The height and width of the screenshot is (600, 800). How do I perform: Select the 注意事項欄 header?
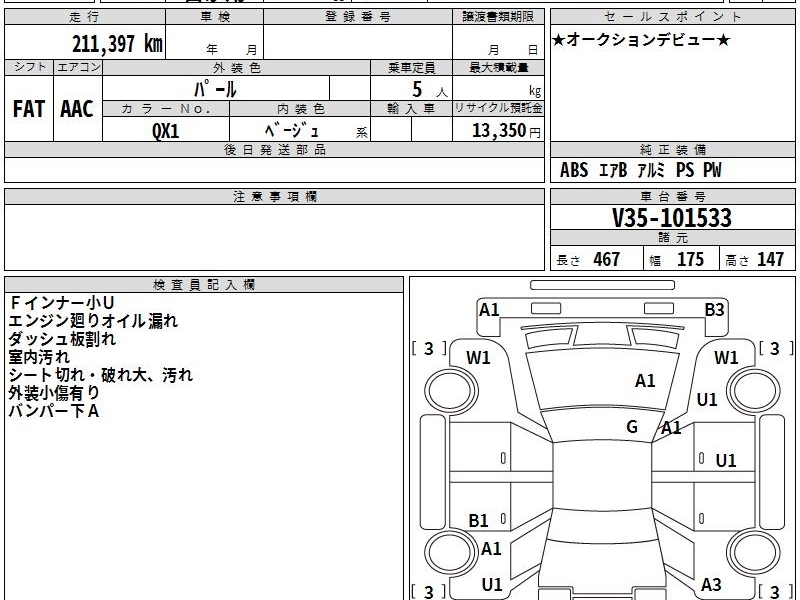click(x=274, y=196)
